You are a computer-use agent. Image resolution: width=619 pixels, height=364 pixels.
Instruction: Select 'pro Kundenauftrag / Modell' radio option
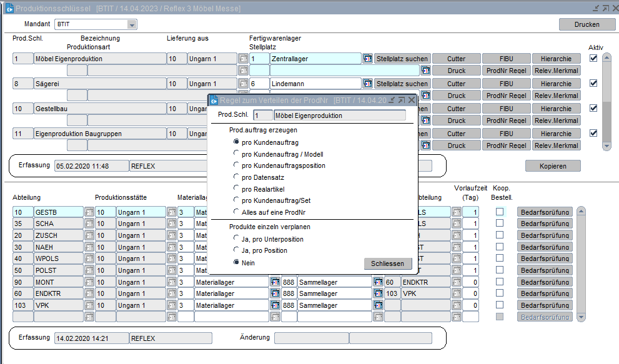236,154
